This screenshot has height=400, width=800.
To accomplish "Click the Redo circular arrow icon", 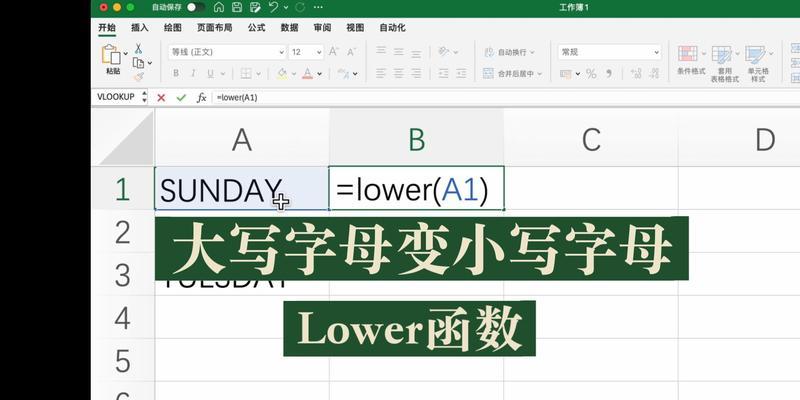I will coord(300,7).
